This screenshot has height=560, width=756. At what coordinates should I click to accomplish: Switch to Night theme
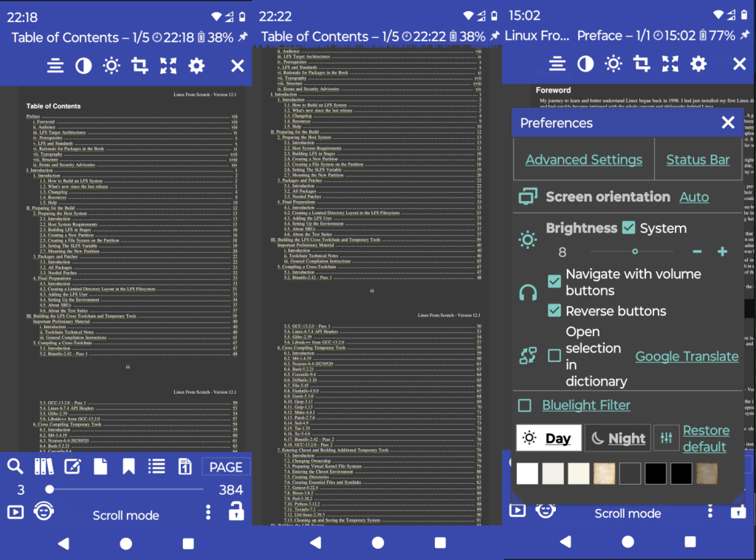click(x=618, y=438)
